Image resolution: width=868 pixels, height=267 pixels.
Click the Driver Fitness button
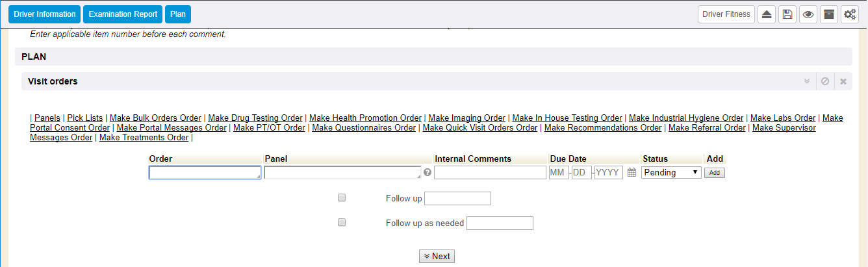(x=726, y=14)
